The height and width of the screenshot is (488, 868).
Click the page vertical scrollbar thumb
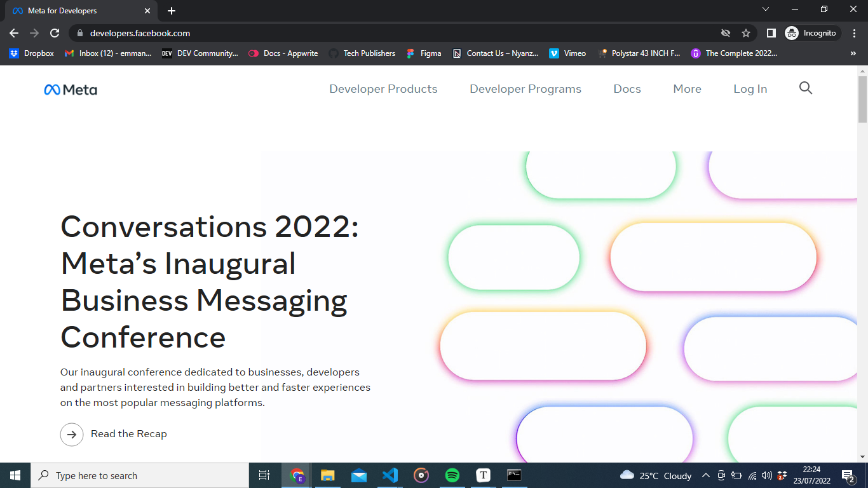point(862,99)
